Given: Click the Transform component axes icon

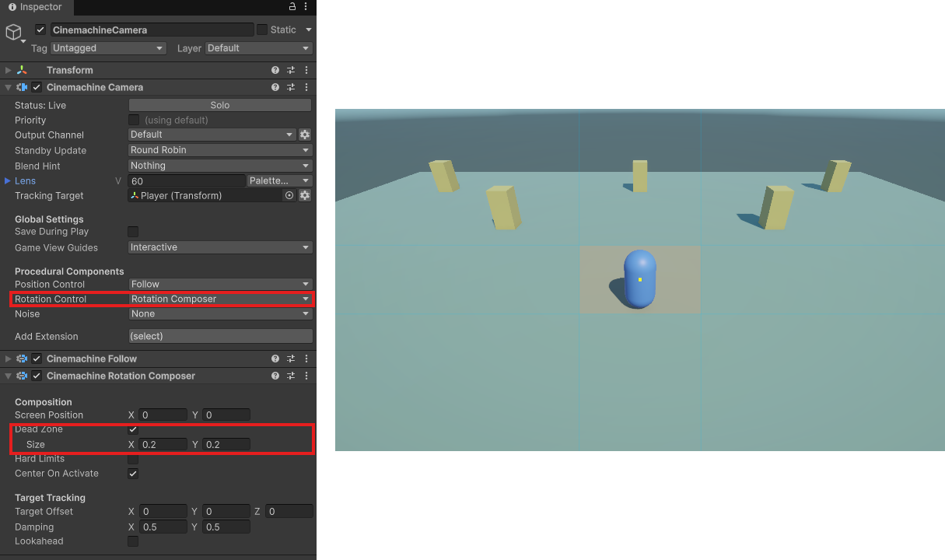Looking at the screenshot, I should point(22,70).
